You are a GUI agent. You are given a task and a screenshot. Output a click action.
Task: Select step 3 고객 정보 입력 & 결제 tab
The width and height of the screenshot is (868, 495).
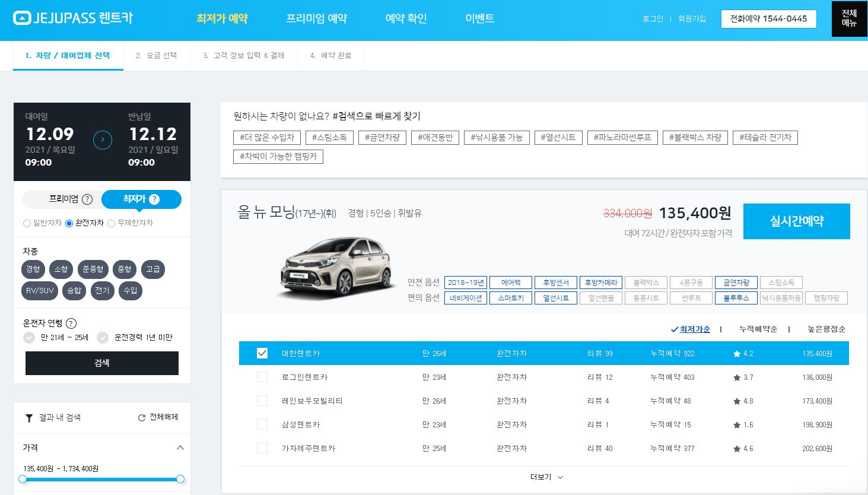(x=243, y=55)
